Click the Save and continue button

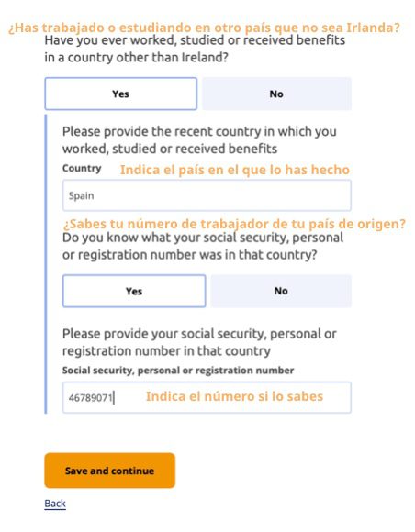click(109, 471)
